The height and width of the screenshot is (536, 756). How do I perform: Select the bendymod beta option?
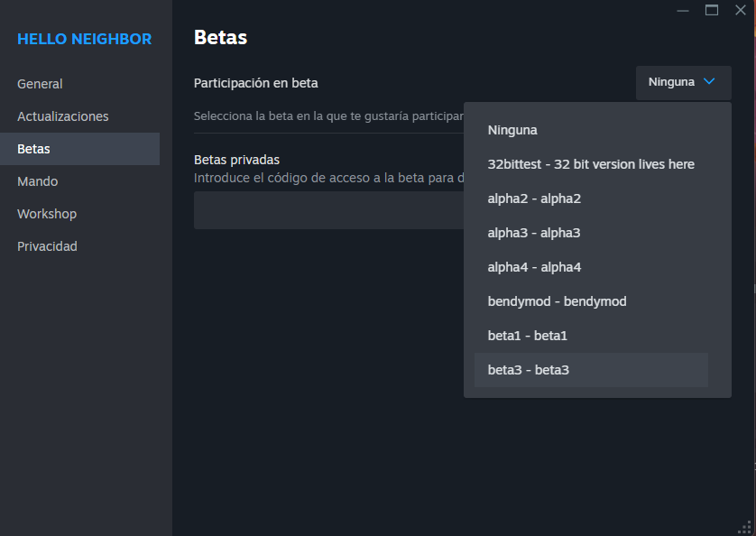click(x=557, y=301)
